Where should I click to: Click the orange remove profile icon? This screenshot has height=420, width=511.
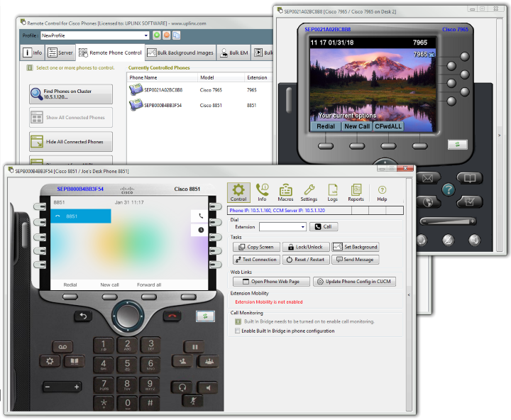tap(167, 35)
